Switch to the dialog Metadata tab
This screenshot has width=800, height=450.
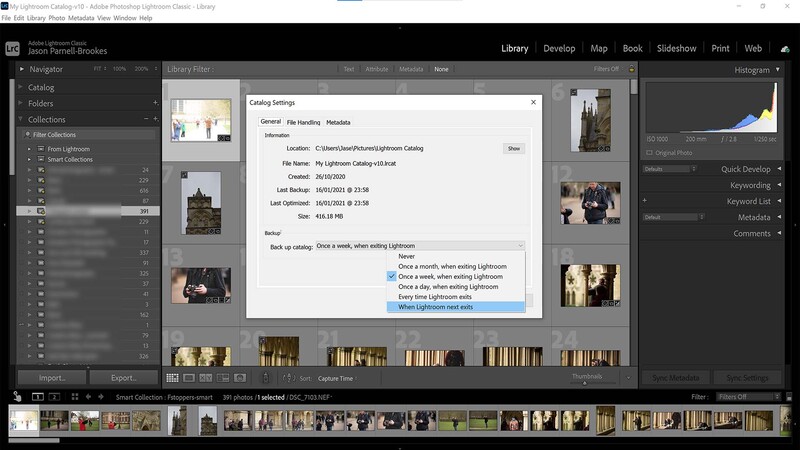(x=338, y=122)
